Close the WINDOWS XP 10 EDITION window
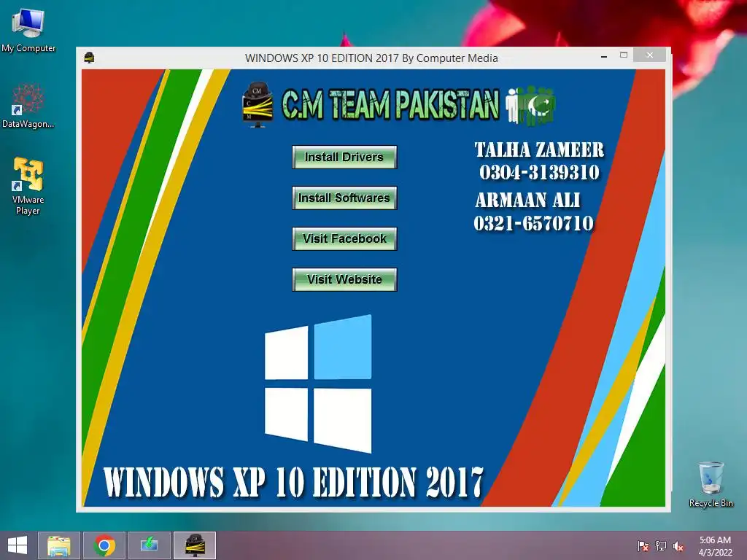The image size is (747, 560). [x=649, y=55]
